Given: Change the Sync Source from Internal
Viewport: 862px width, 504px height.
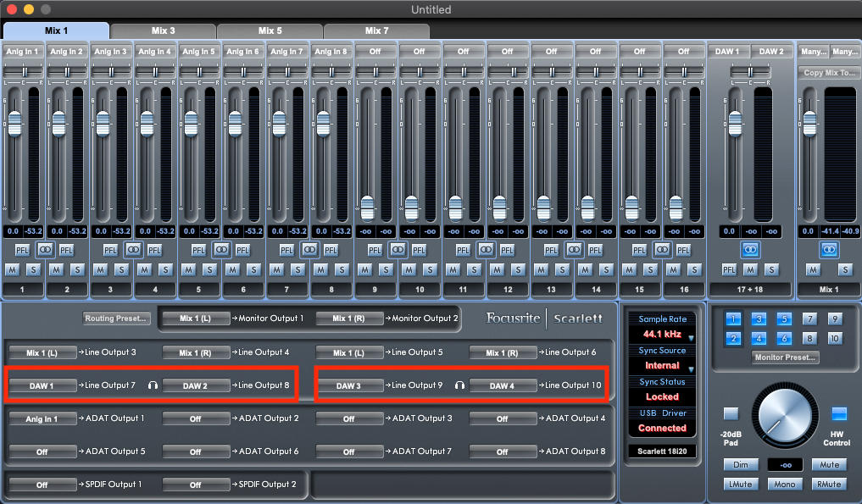Looking at the screenshot, I should pos(661,363).
